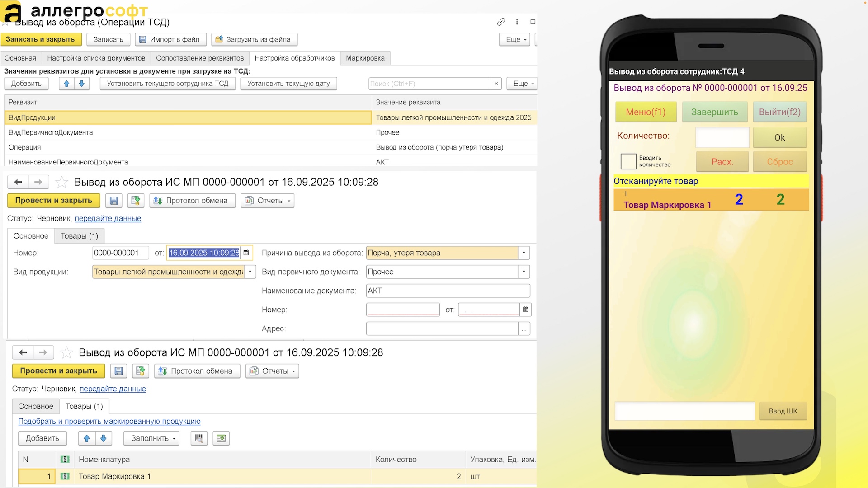This screenshot has width=868, height=488.
Task: Click marking icon in goods table header
Action: pos(65,460)
